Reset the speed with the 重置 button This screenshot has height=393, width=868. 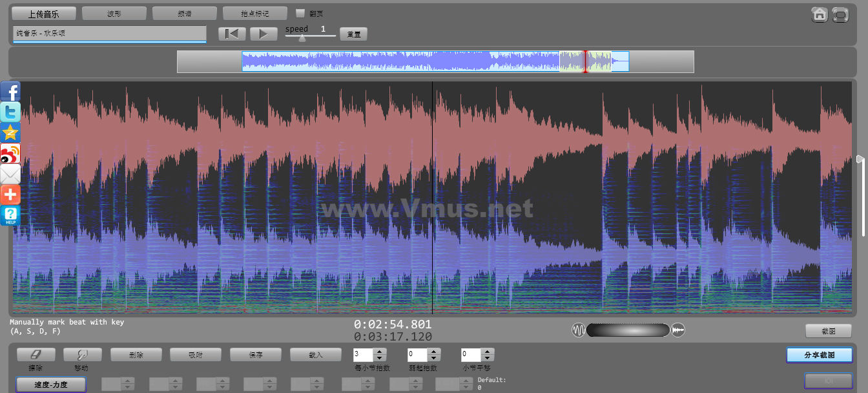353,34
